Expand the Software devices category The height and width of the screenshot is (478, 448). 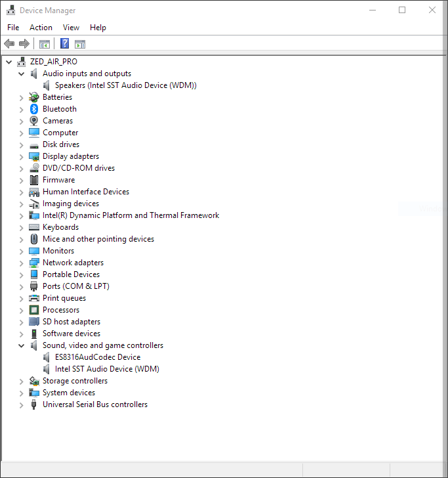[x=22, y=334]
